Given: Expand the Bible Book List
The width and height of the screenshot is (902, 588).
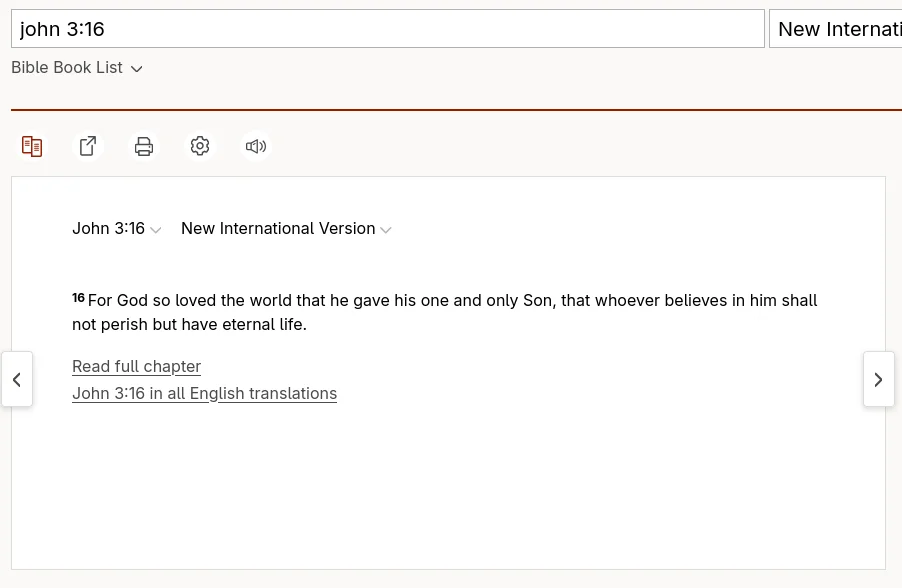Looking at the screenshot, I should [x=67, y=68].
